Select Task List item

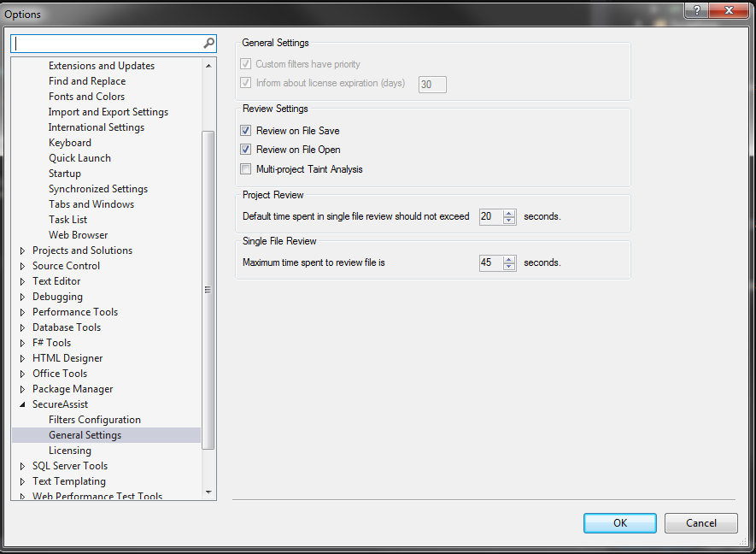(x=68, y=220)
